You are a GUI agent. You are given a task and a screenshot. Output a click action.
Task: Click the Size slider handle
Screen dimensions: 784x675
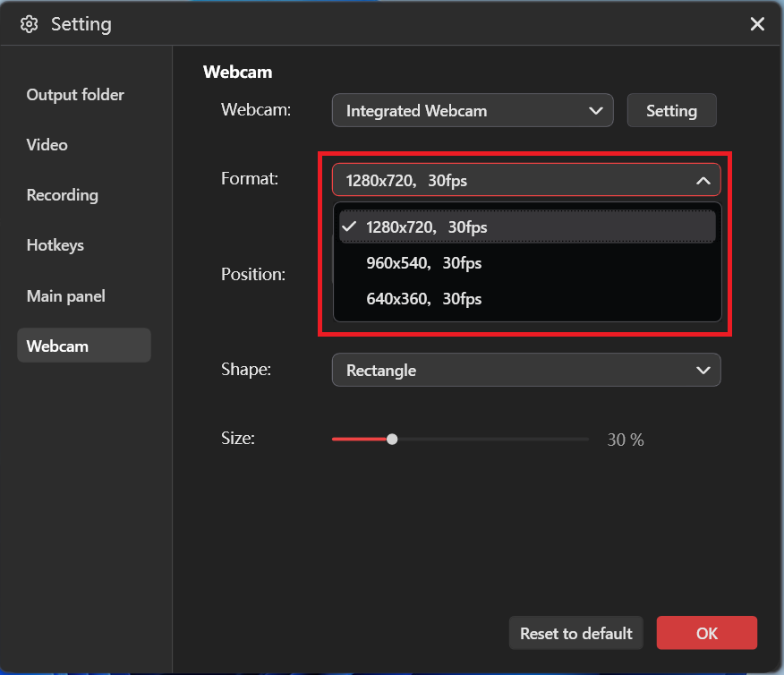coord(392,439)
